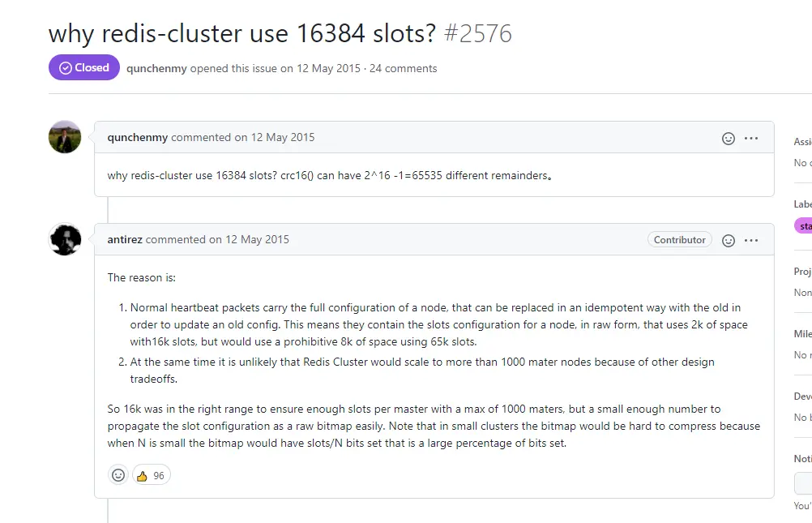Click the Milestone section heading
Screen dimensions: 812x523
(801, 333)
